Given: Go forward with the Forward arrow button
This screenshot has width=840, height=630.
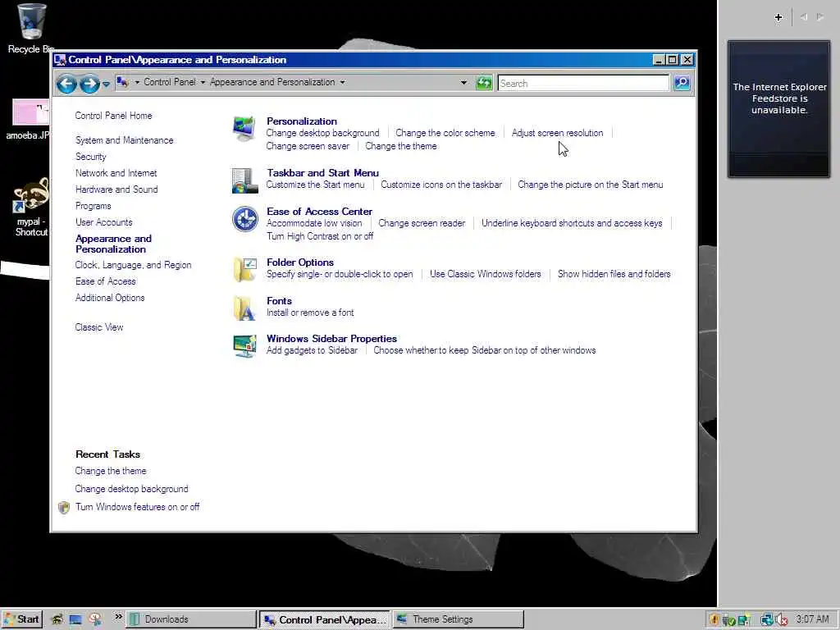Looking at the screenshot, I should (x=89, y=84).
